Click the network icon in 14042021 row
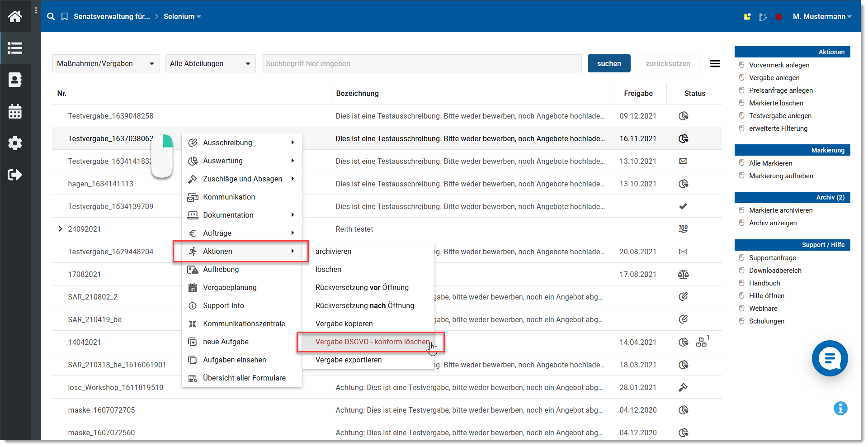Image resolution: width=868 pixels, height=447 pixels. coord(701,342)
